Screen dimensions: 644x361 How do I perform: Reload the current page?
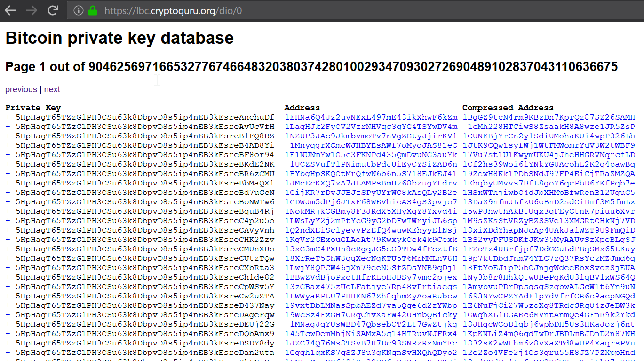click(x=53, y=10)
